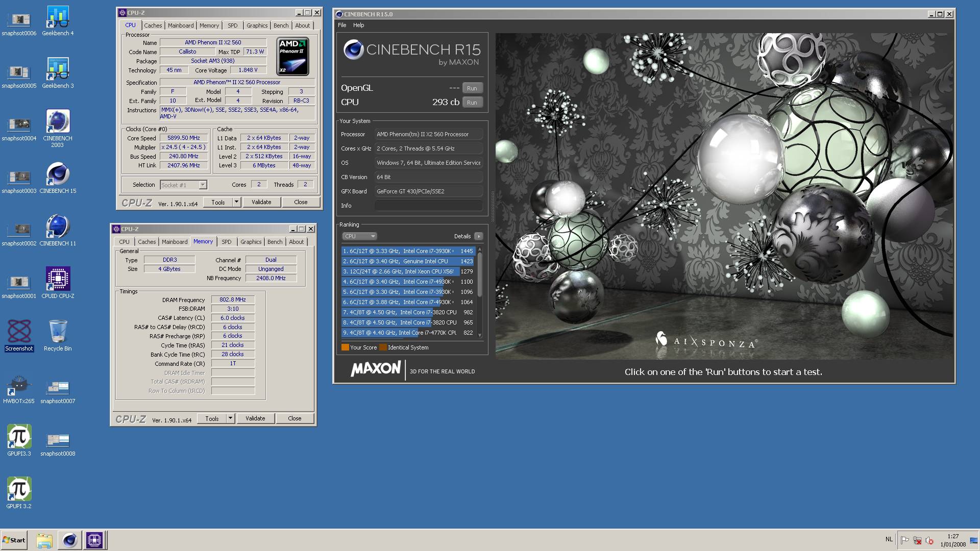Click the Cinebench Info input field
This screenshot has height=551, width=980.
(428, 206)
